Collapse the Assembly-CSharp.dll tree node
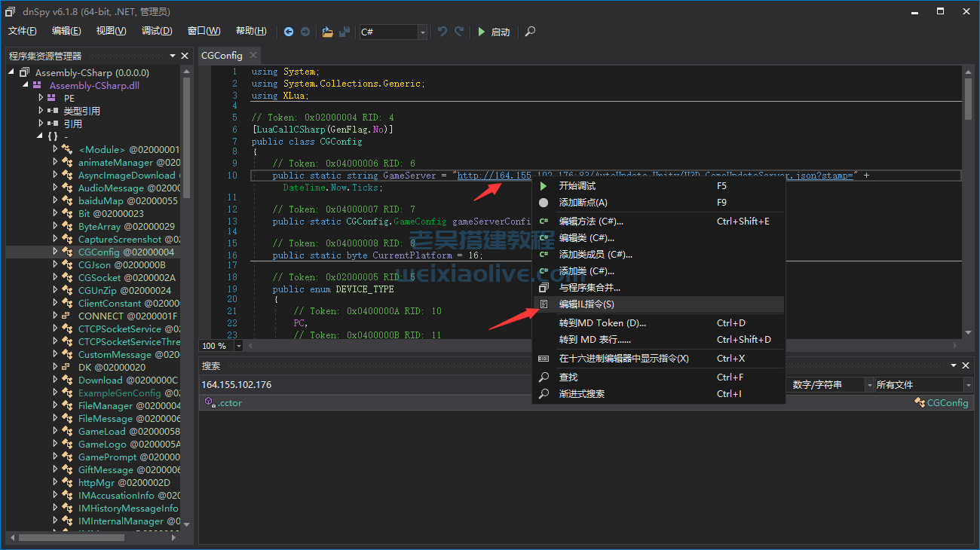 coord(26,85)
